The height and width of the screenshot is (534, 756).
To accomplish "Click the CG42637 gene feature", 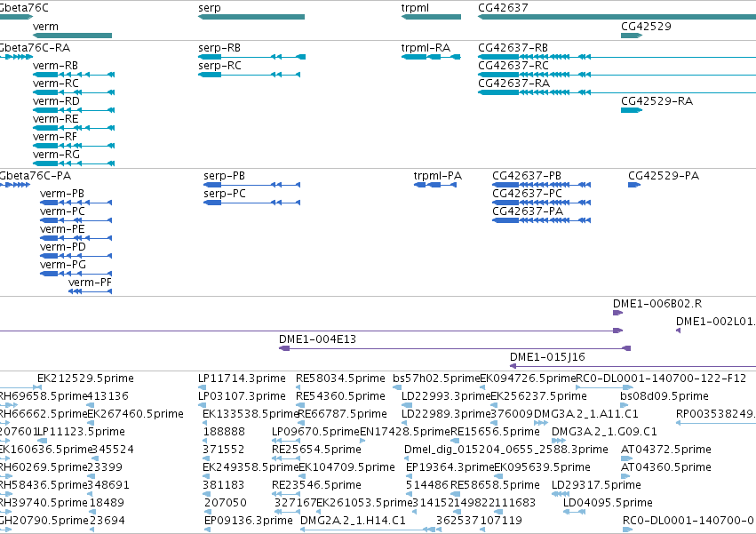I will point(617,17).
